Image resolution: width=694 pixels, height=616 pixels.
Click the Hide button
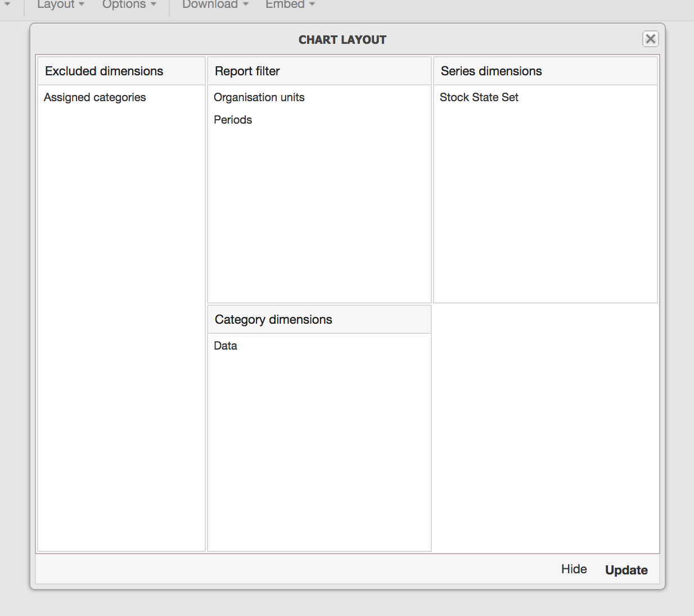click(x=574, y=569)
